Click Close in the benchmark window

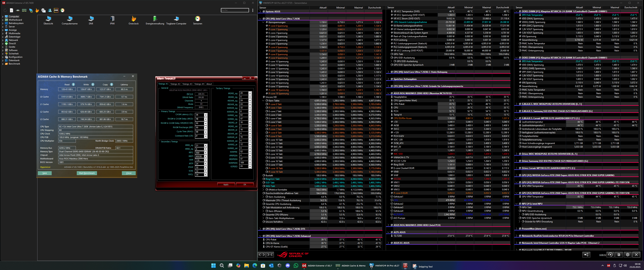pos(128,173)
